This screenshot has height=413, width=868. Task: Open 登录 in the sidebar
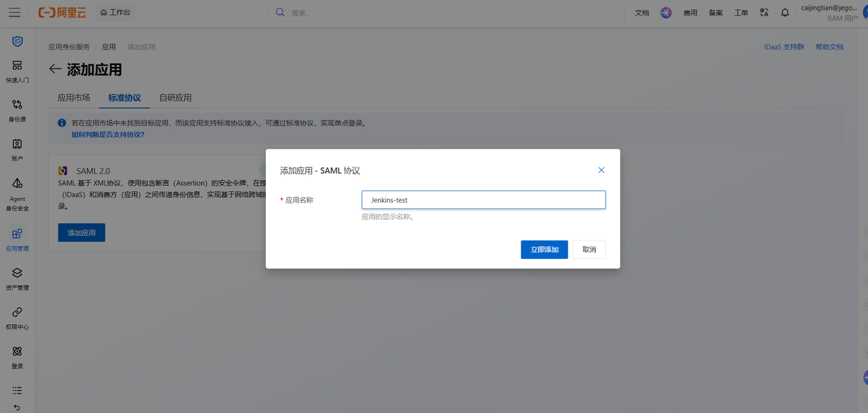pyautogui.click(x=18, y=357)
